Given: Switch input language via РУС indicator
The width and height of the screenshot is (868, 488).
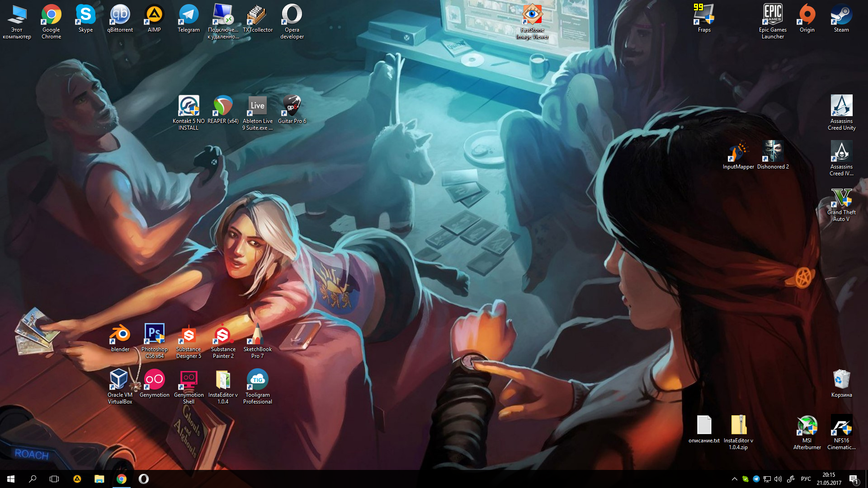Looking at the screenshot, I should tap(806, 479).
